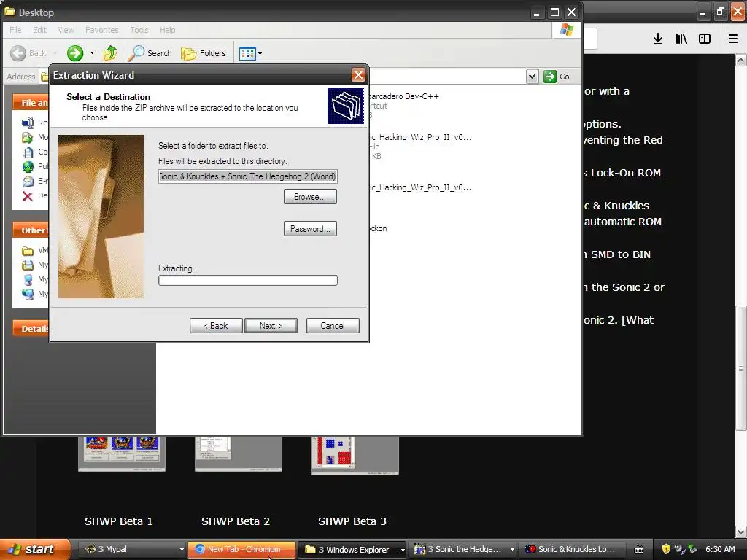The height and width of the screenshot is (560, 747).
Task: Click the scroll up arrow in browser
Action: [741, 60]
